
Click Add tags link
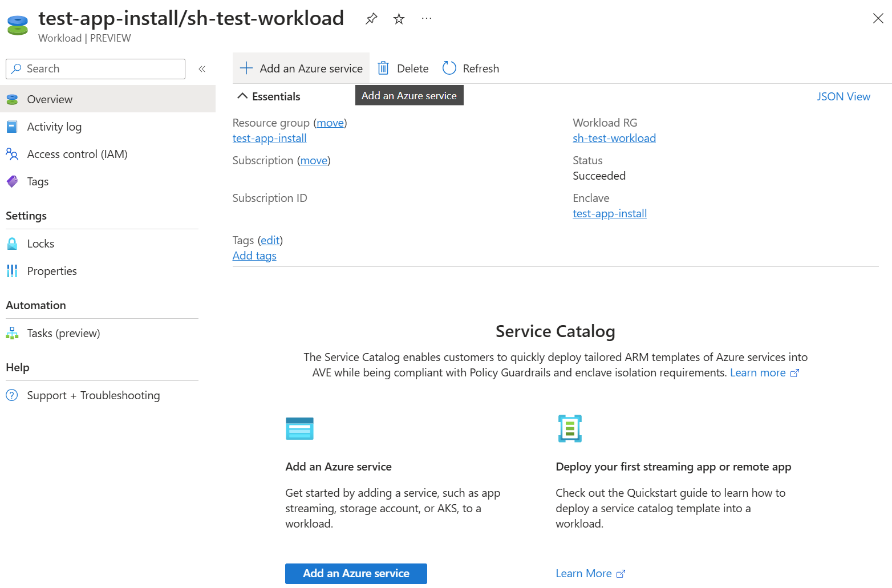click(x=254, y=256)
